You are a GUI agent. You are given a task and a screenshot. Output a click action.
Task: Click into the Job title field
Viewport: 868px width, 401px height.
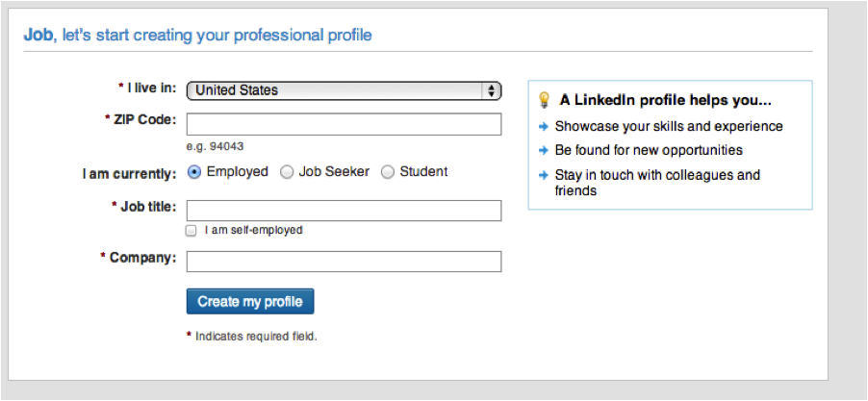pyautogui.click(x=344, y=211)
